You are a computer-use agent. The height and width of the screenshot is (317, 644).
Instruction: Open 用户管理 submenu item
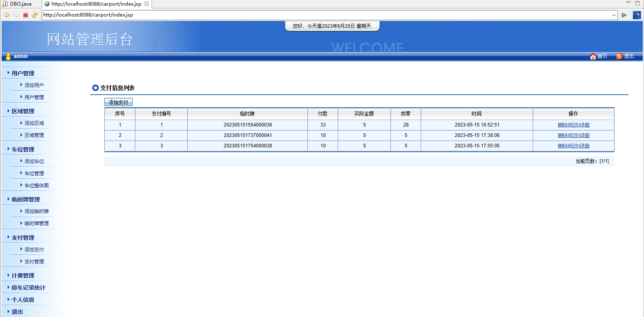pyautogui.click(x=34, y=97)
